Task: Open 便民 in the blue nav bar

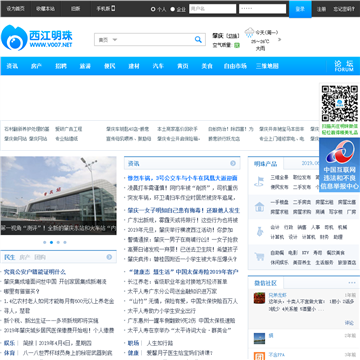Action: 109,66
